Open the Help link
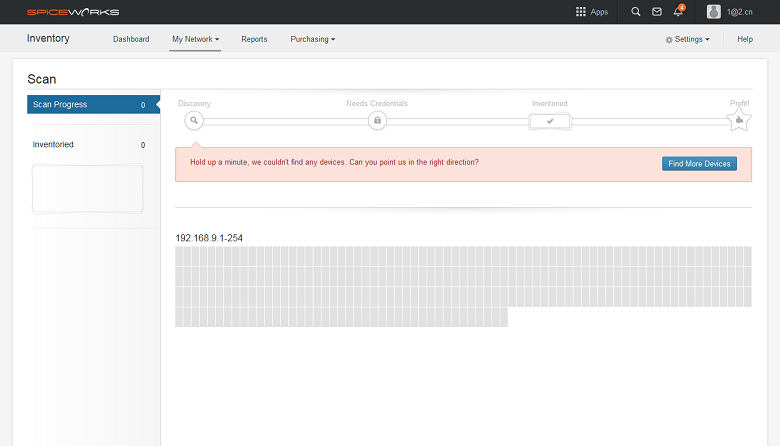This screenshot has width=780, height=446. click(x=745, y=39)
